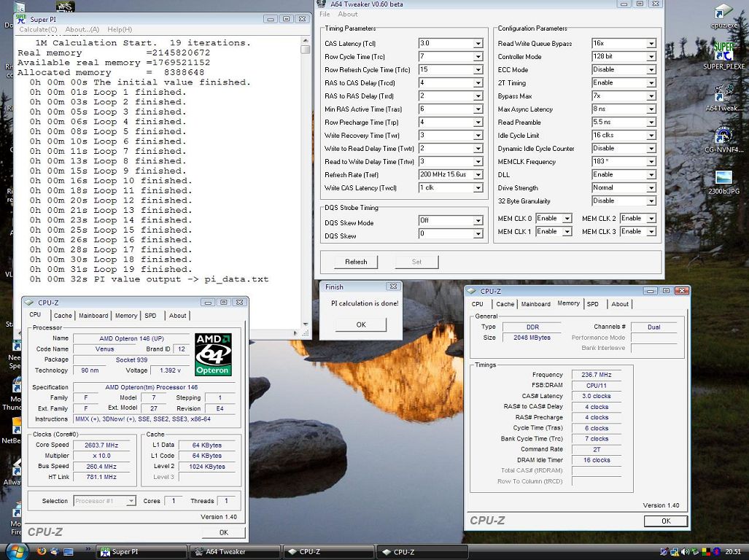Click OK in the Finish dialog
This screenshot has height=560, width=749.
point(361,324)
